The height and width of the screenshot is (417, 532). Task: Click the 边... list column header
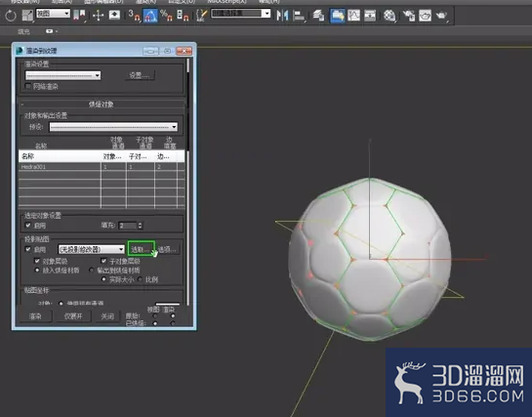click(x=166, y=156)
